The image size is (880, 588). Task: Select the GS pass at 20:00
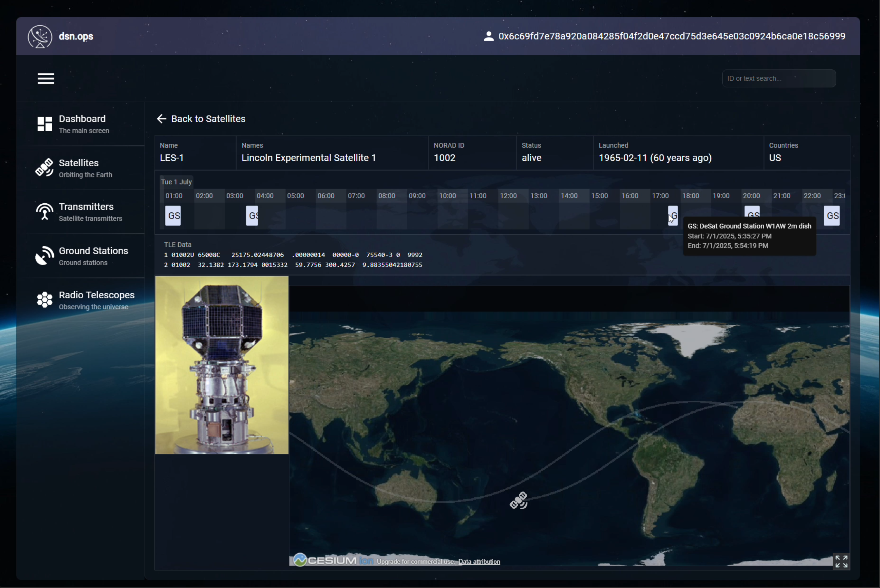pos(752,212)
